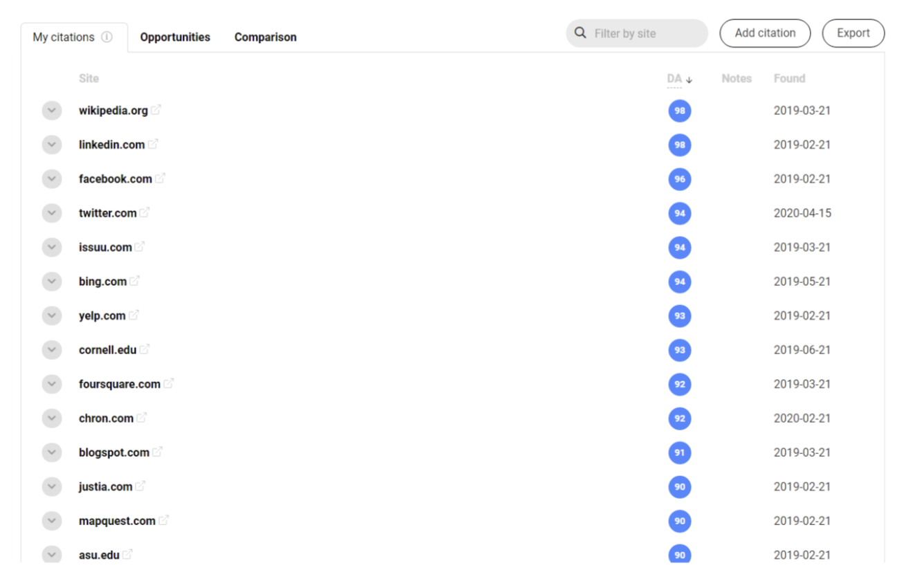Open external link icon beside blogspot.com
Viewport: 906px width, 588px height.
(x=158, y=452)
